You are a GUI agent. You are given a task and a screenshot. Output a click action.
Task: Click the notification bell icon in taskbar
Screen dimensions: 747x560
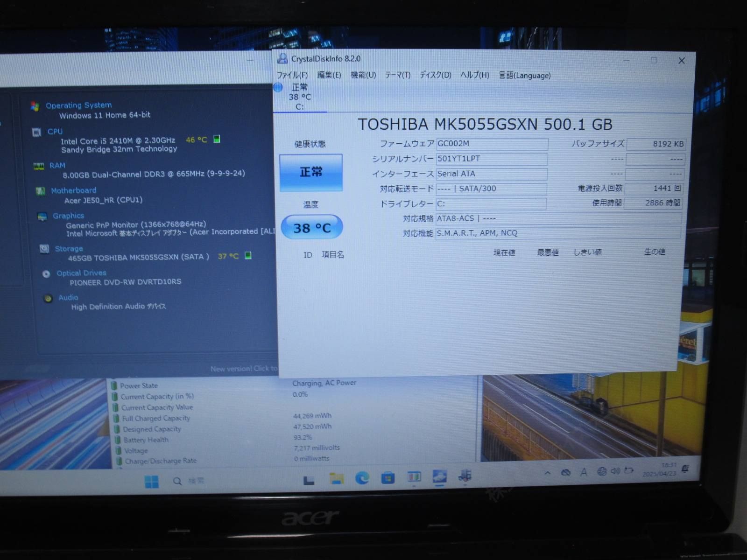pos(685,469)
